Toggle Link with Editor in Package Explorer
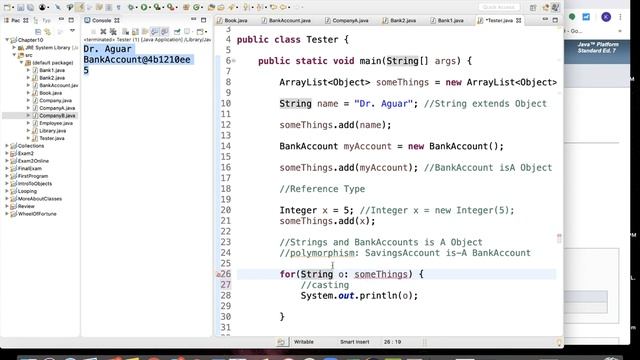The image size is (640, 360). click(48, 31)
